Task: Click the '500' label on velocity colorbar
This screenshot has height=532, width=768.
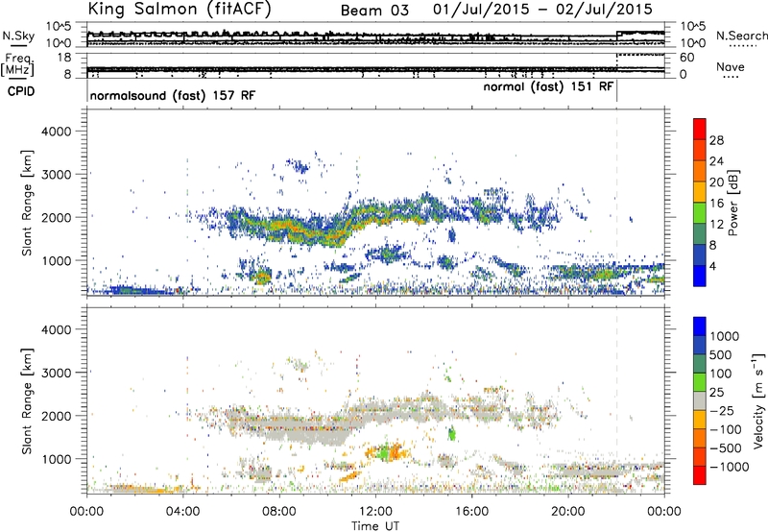Action: 722,354
